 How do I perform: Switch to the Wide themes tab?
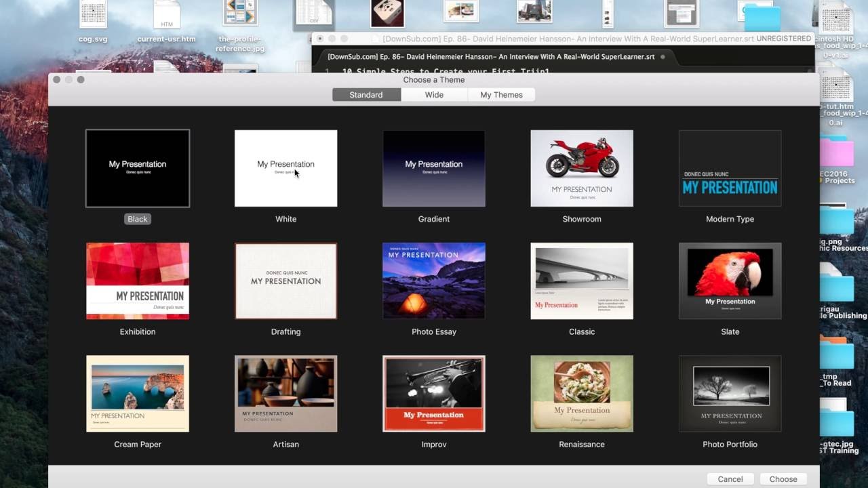(x=434, y=95)
